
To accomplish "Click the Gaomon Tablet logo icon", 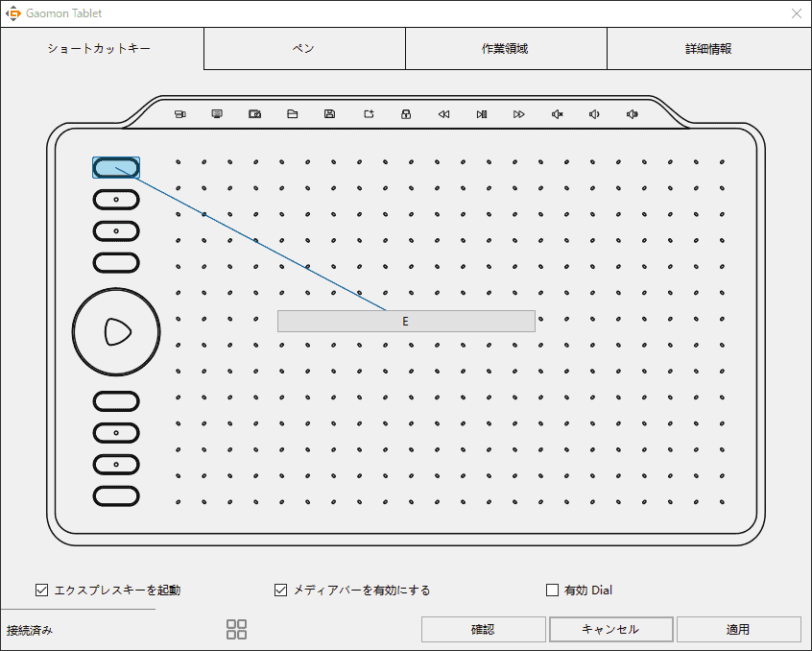I will click(12, 13).
